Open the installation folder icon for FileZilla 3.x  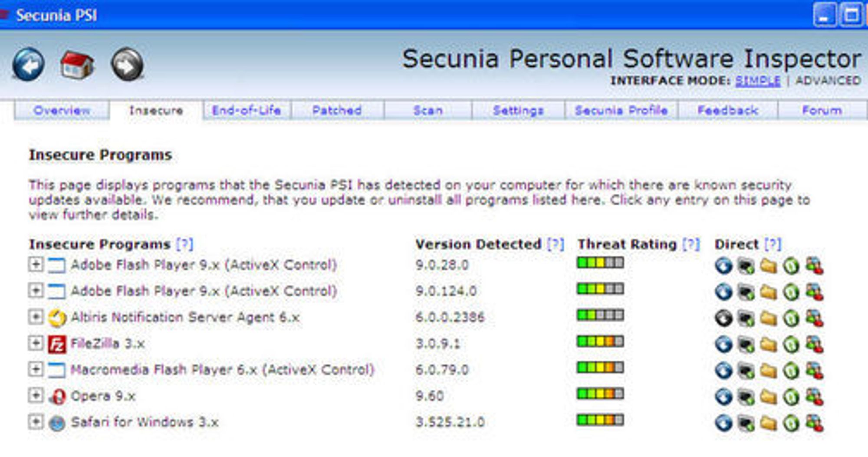coord(769,344)
